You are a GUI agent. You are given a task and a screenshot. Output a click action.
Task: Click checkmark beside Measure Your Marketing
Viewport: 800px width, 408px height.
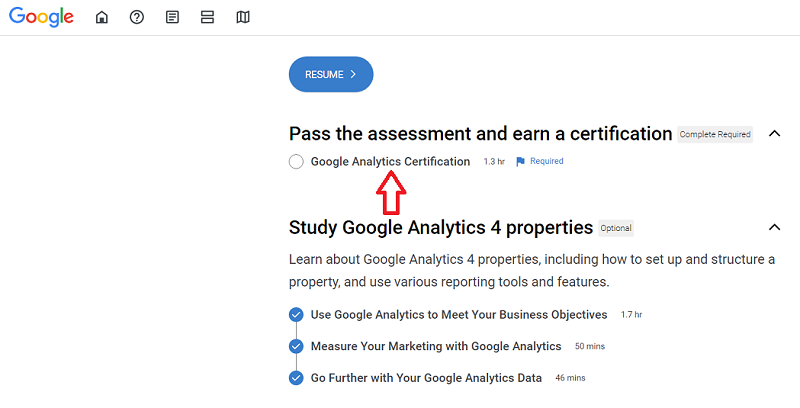(296, 346)
